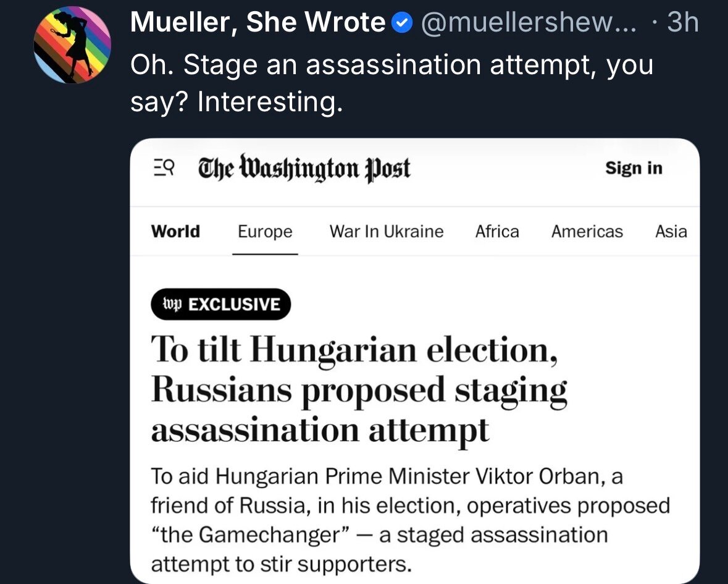
Task: Go to the Africa section tab
Action: 497,232
